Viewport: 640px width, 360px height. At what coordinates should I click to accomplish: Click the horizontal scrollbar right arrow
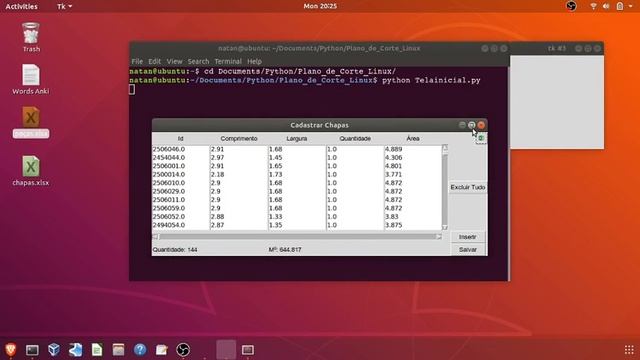tap(439, 236)
